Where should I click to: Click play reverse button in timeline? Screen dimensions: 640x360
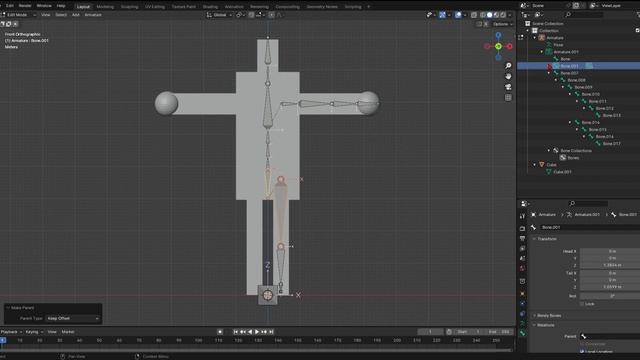coord(250,332)
